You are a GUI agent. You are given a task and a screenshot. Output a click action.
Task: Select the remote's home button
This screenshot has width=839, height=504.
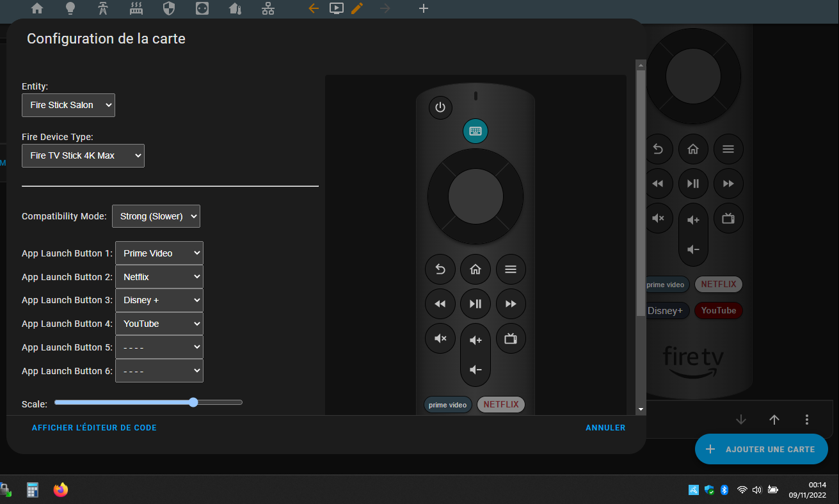tap(475, 269)
